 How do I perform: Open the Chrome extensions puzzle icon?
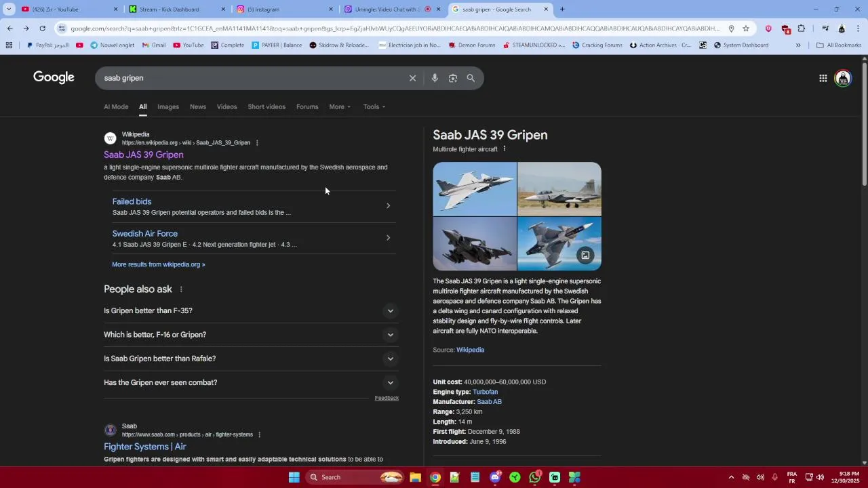802,28
